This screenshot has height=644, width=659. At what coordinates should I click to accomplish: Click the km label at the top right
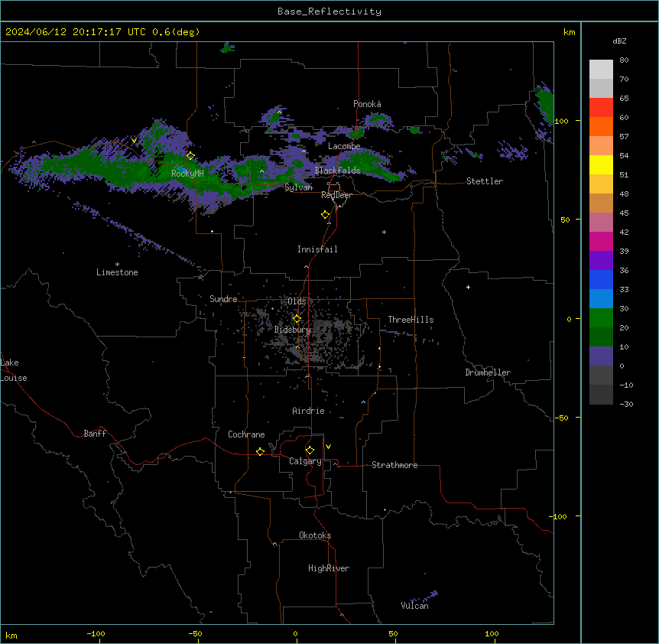(569, 32)
